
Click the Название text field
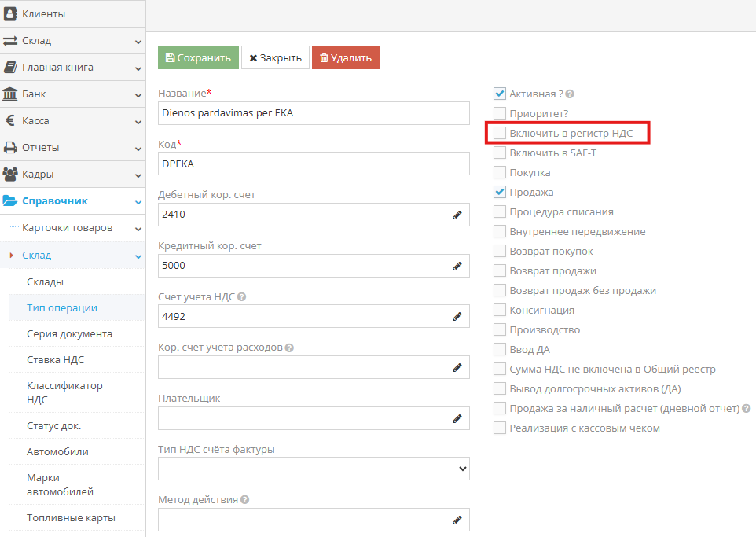pos(314,113)
